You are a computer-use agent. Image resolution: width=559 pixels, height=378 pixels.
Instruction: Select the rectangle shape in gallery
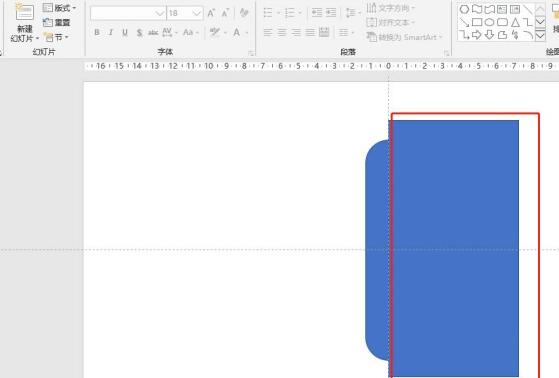tap(477, 22)
